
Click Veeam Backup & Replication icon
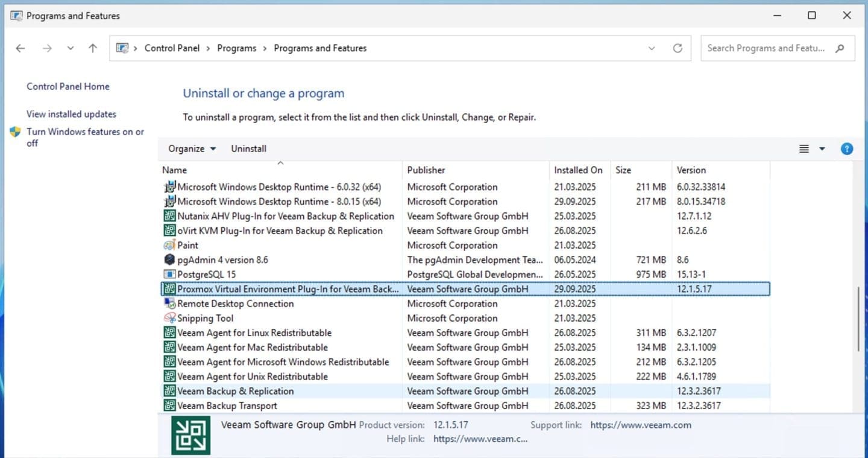[x=169, y=391]
